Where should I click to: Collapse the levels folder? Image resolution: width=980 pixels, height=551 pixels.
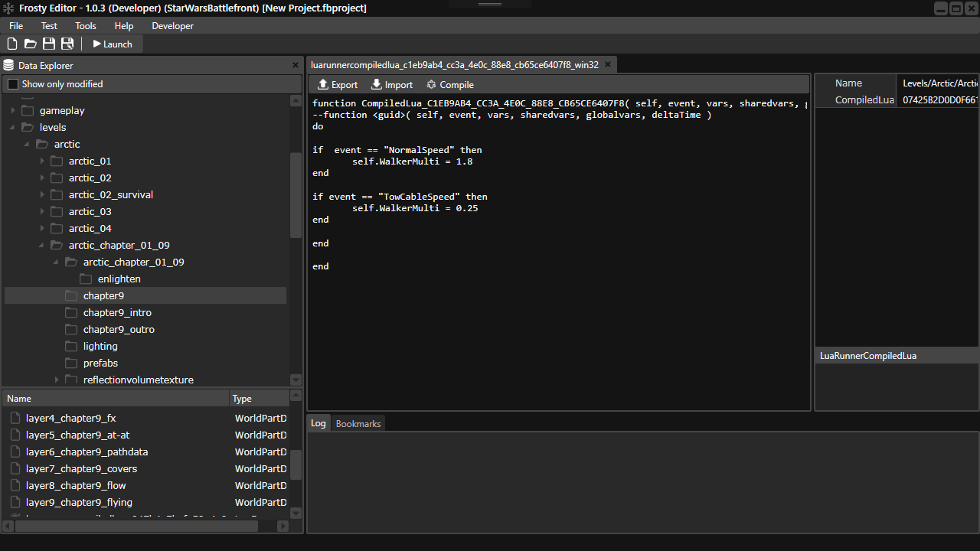tap(13, 128)
